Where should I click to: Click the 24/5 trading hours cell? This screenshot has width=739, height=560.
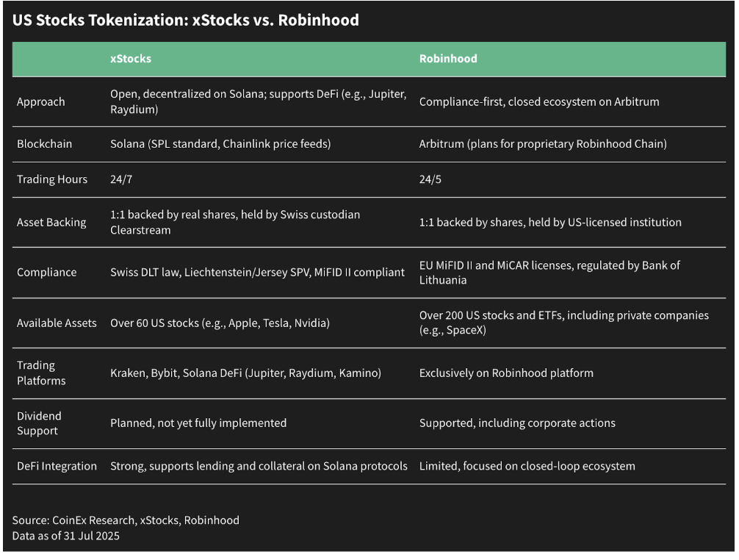[430, 179]
